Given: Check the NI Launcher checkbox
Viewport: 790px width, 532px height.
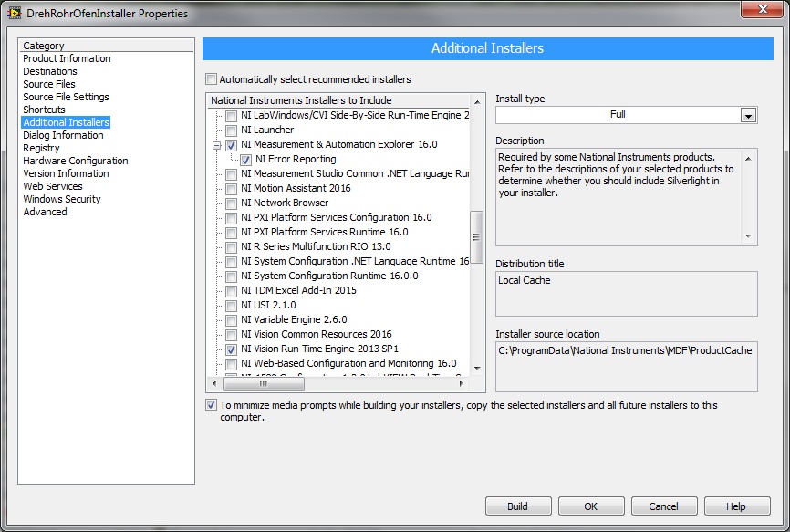Looking at the screenshot, I should [x=232, y=130].
